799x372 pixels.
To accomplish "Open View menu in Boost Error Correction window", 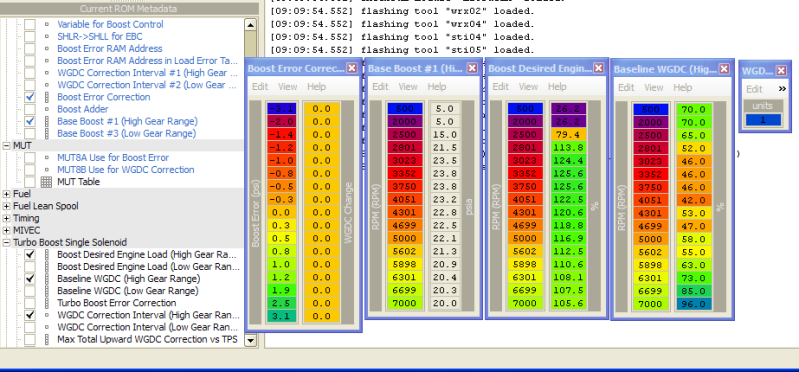I will (287, 87).
